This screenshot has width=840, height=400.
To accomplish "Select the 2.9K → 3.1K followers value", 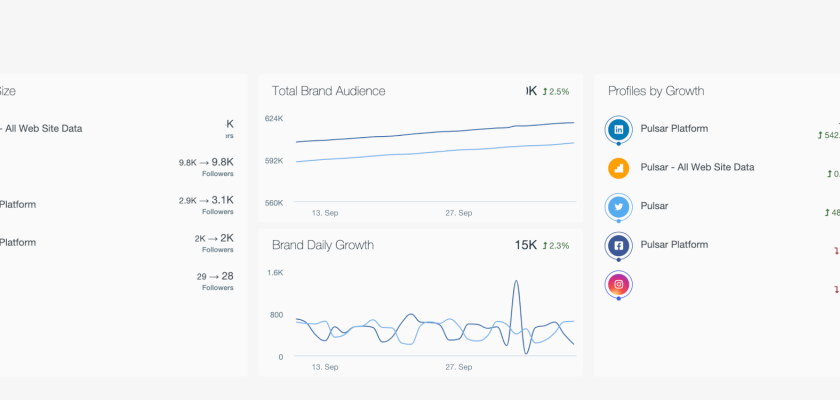I will [206, 200].
